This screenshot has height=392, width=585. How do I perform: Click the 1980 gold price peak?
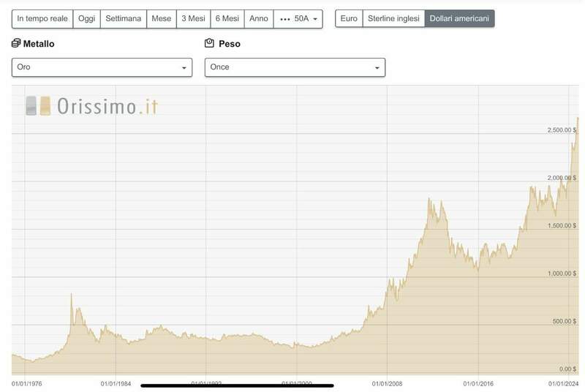coord(71,294)
